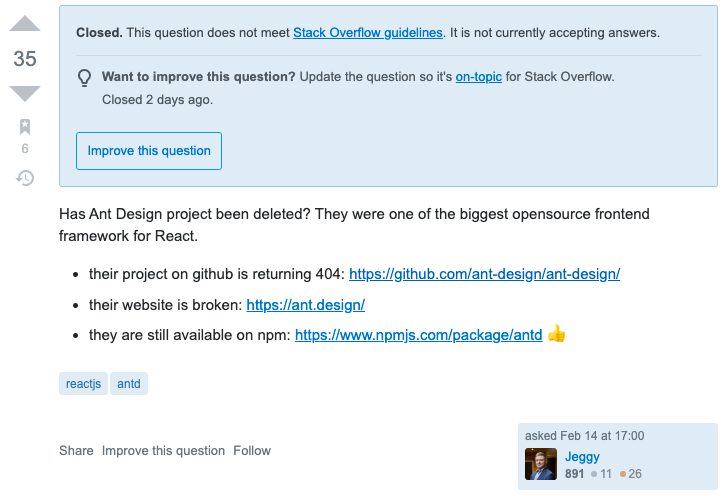Click the vote score count 35
The height and width of the screenshot is (496, 723).
tap(25, 59)
